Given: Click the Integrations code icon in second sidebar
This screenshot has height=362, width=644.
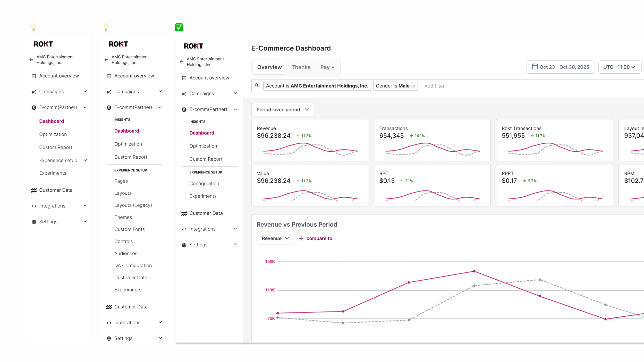Looking at the screenshot, I should tap(109, 323).
